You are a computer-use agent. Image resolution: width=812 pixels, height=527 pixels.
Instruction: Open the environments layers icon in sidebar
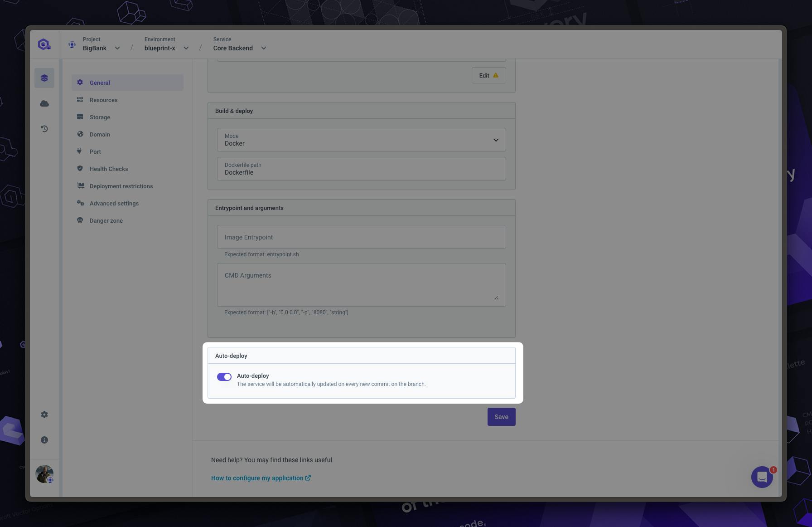pos(44,78)
